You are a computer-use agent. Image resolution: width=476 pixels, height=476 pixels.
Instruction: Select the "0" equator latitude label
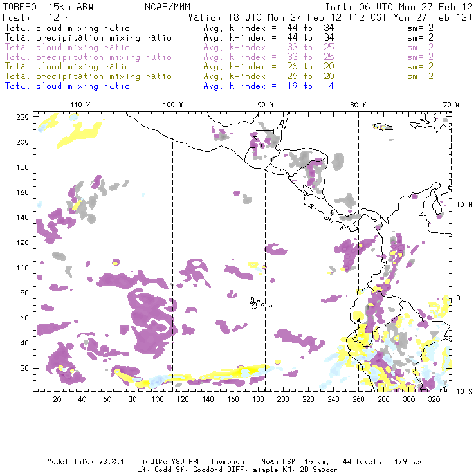[458, 298]
